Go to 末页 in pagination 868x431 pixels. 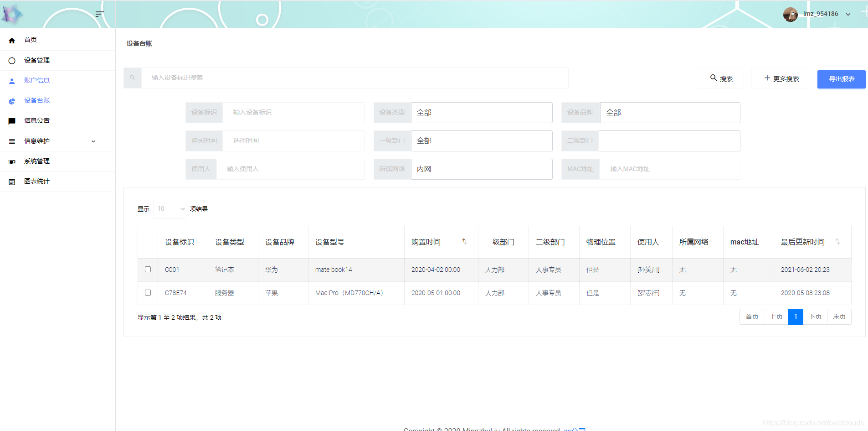tap(839, 317)
